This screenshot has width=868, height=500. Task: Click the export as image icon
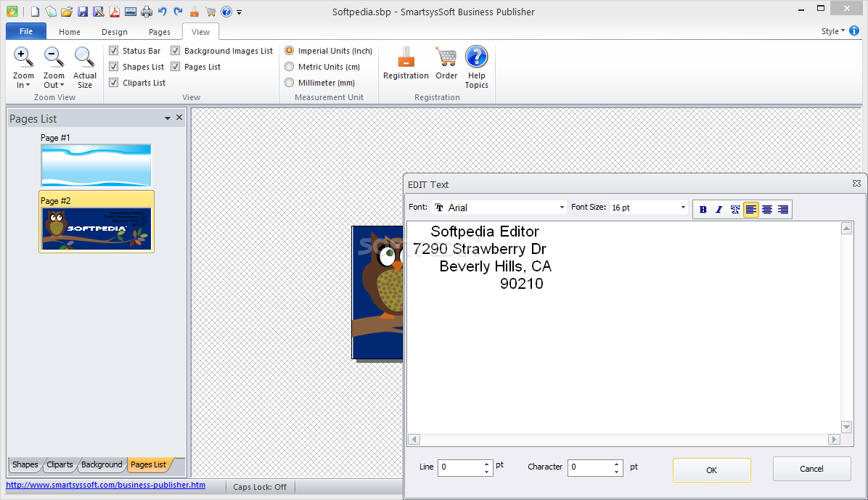coord(131,12)
